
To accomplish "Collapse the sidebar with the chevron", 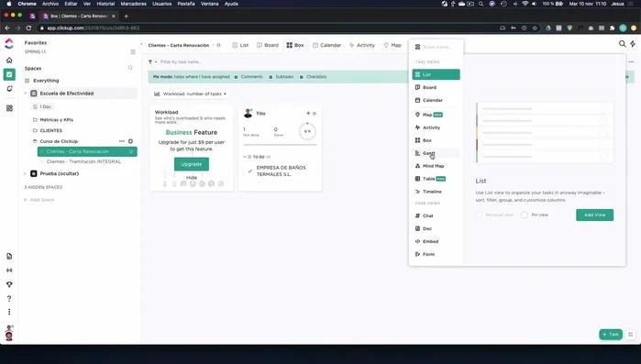I will [x=141, y=44].
